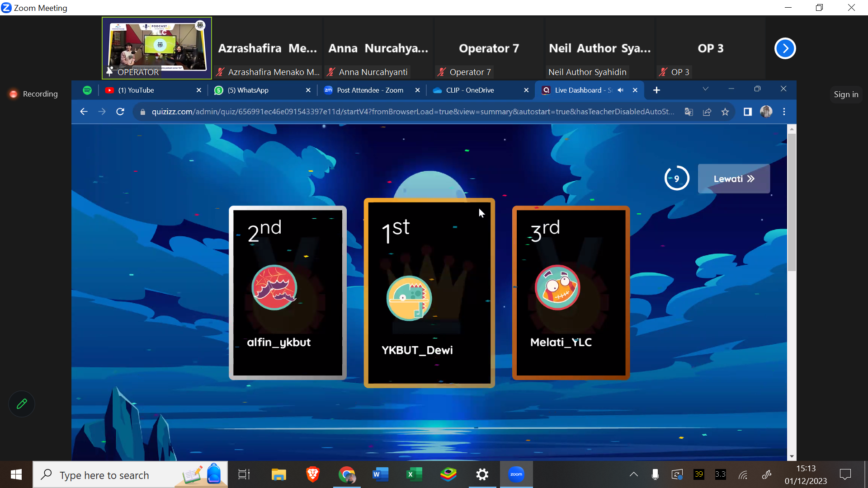Viewport: 868px width, 488px height.
Task: Open the Chrome three-dot menu
Action: [x=784, y=112]
